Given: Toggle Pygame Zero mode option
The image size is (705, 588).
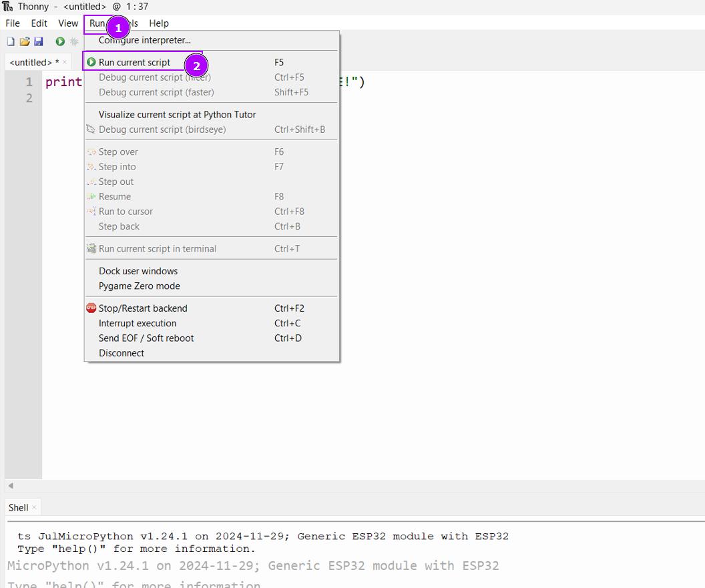Looking at the screenshot, I should coord(212,286).
